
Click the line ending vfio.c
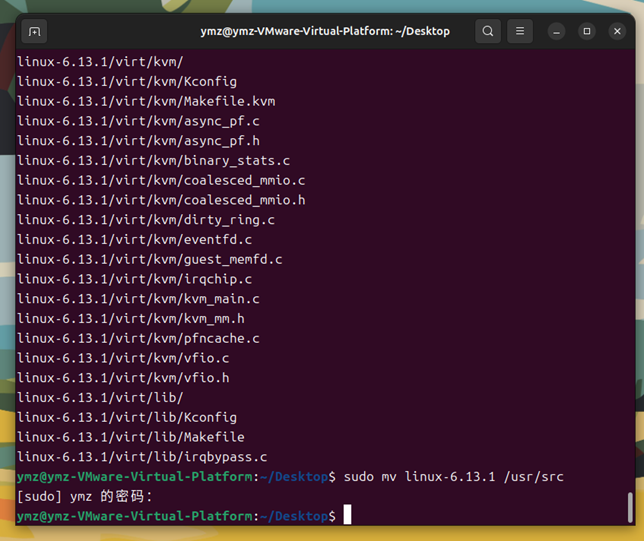pos(123,358)
